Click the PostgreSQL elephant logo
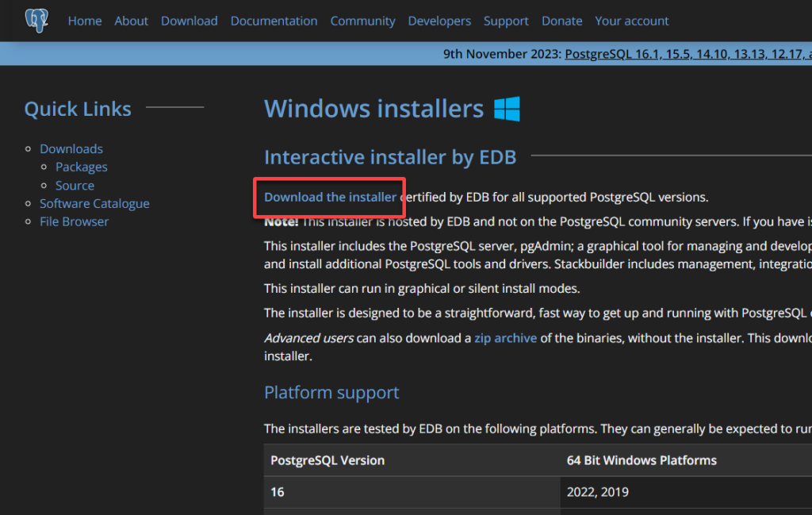Screen dimensions: 812x515 click(x=36, y=21)
